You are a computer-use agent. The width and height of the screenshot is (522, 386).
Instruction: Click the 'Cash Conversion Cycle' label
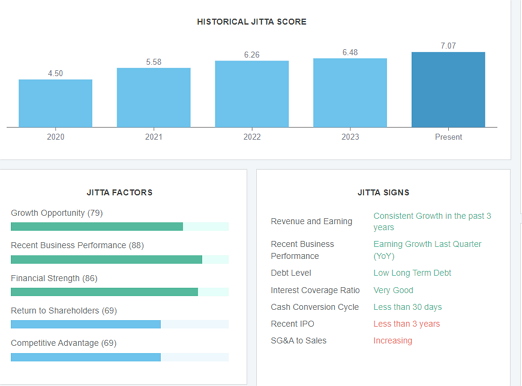315,307
